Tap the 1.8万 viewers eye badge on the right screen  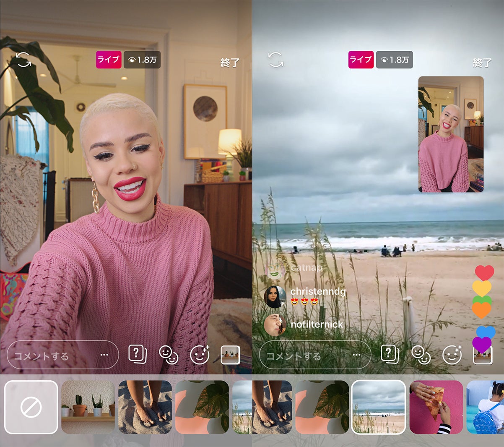click(x=394, y=60)
